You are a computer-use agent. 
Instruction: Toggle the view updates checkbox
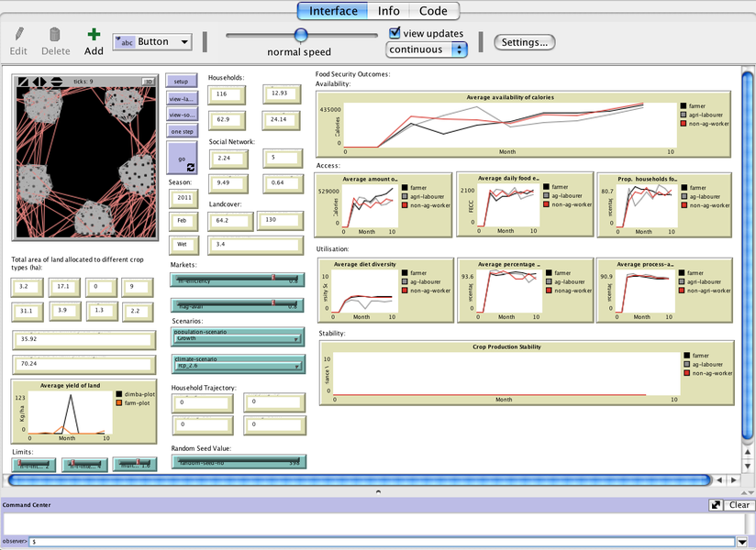[395, 33]
